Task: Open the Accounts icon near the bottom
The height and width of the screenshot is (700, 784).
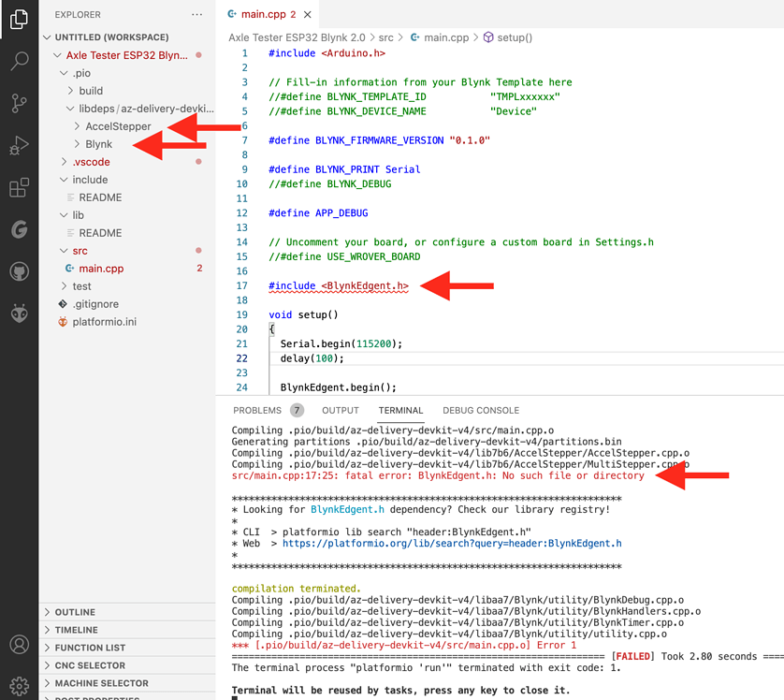Action: click(19, 645)
